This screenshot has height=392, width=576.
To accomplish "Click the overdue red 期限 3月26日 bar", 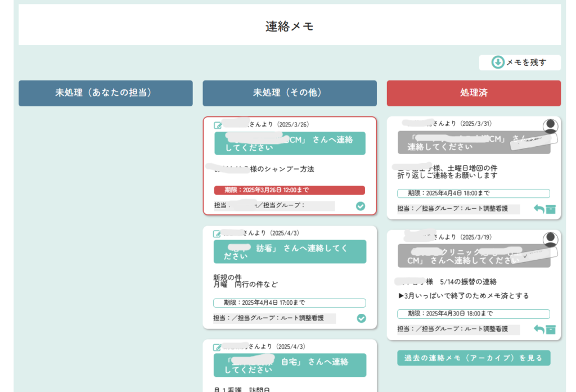I will pyautogui.click(x=289, y=190).
